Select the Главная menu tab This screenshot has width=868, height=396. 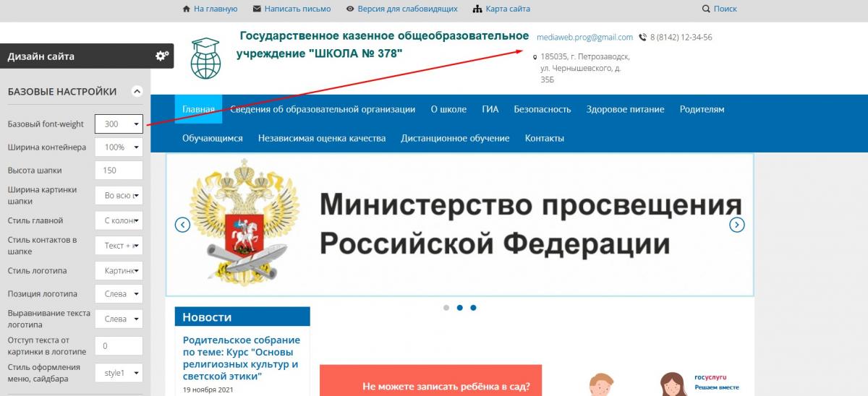pos(198,109)
